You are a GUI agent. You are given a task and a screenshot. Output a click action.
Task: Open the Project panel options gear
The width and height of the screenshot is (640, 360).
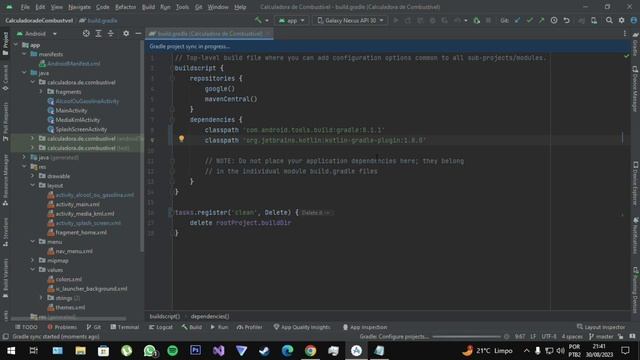pyautogui.click(x=126, y=33)
